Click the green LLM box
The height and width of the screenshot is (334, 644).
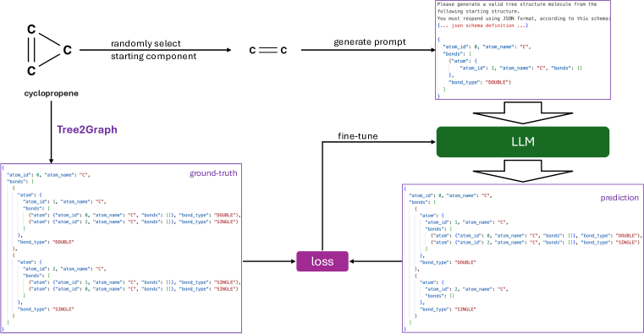tap(522, 142)
